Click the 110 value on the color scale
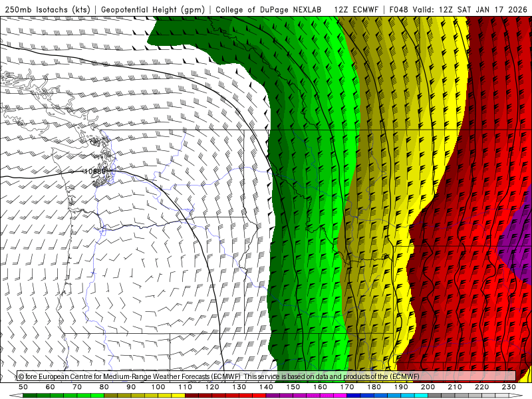The height and width of the screenshot is (399, 532). tap(186, 387)
